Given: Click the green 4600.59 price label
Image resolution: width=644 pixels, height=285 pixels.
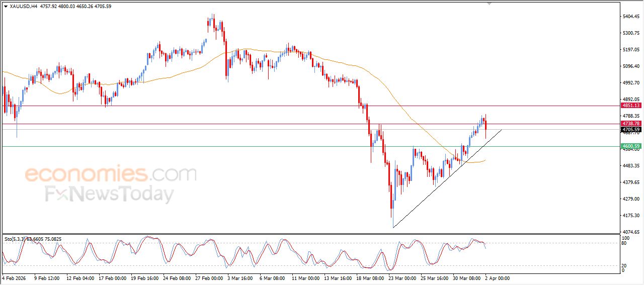Looking at the screenshot, I should click(631, 146).
